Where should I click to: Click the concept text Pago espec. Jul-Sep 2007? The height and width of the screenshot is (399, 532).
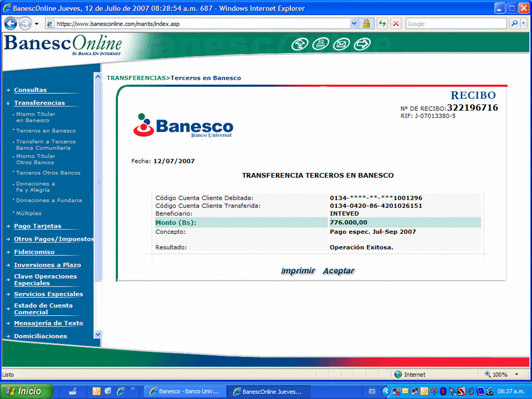373,232
